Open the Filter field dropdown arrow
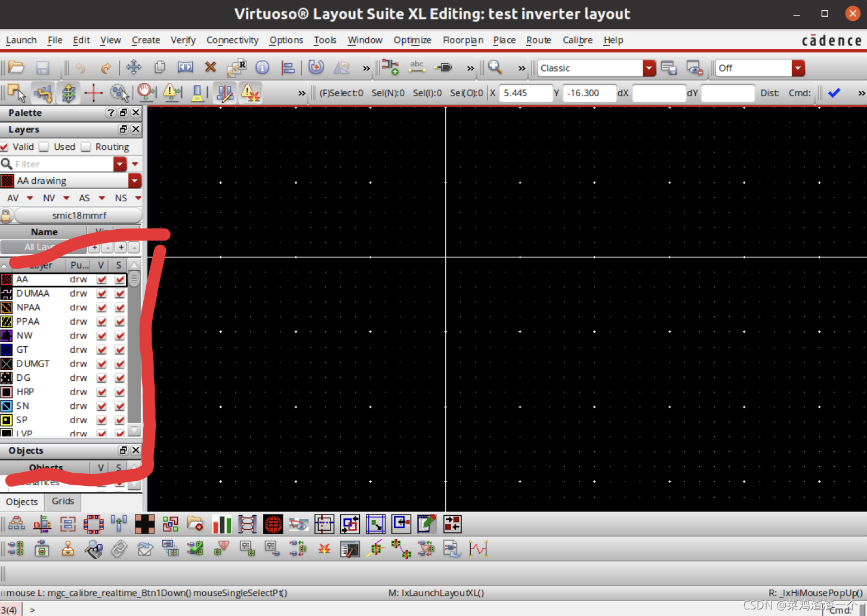 click(x=120, y=164)
